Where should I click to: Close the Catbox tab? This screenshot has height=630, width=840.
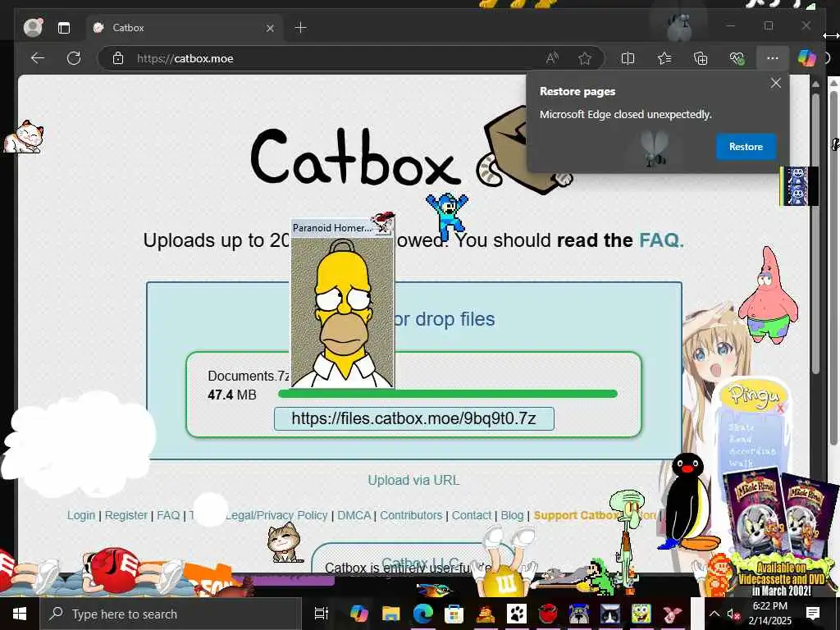[x=270, y=28]
